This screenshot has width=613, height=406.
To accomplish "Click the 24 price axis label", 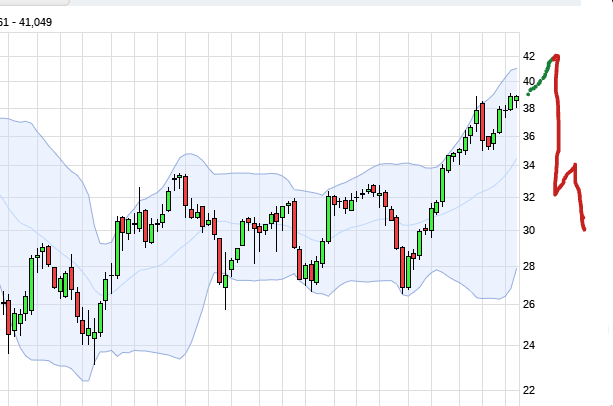I will point(528,346).
